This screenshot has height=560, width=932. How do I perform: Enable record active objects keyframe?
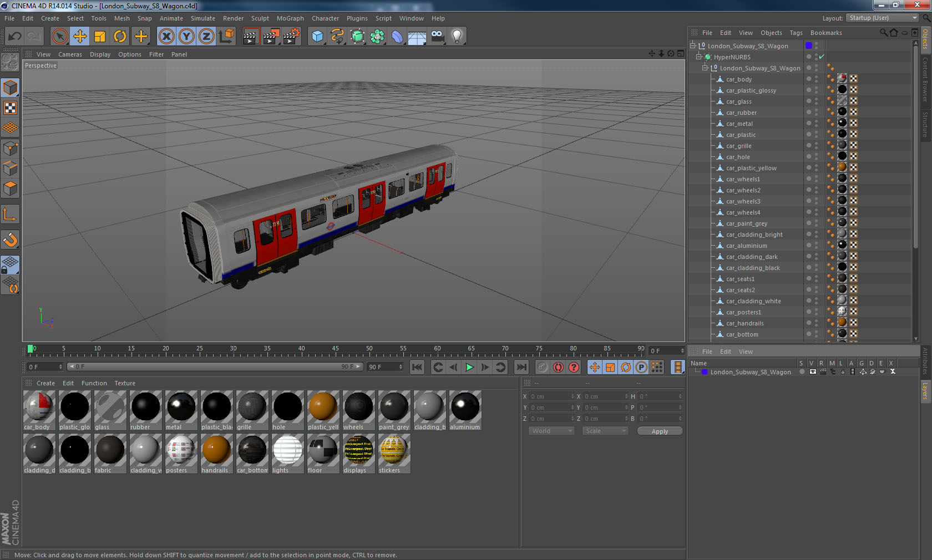(x=543, y=367)
